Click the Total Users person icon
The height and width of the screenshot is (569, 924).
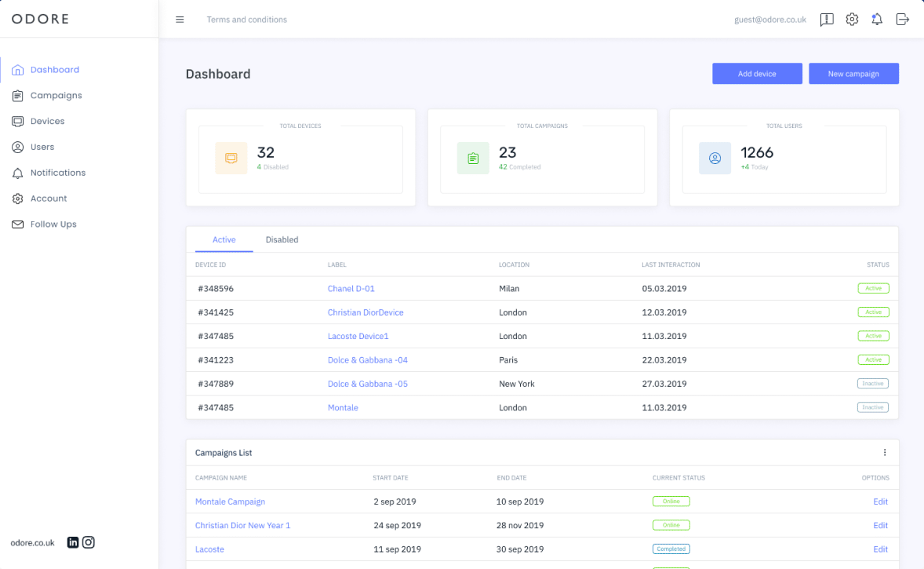point(715,158)
